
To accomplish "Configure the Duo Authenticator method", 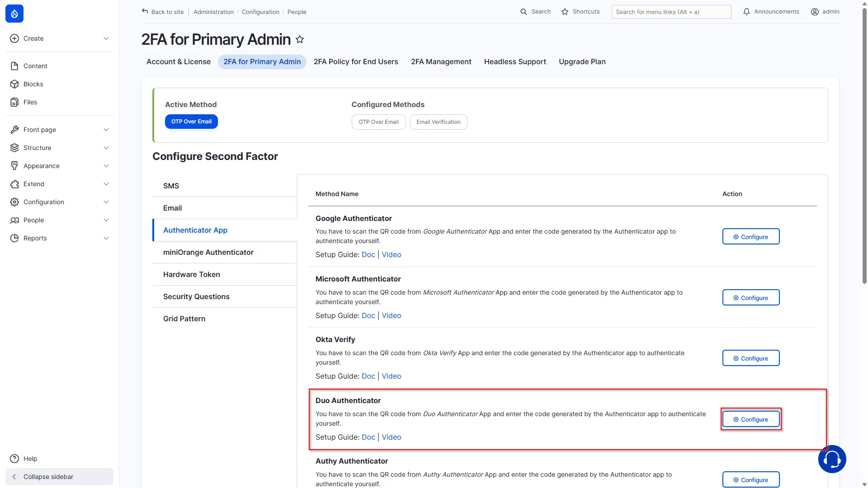I will (x=750, y=419).
